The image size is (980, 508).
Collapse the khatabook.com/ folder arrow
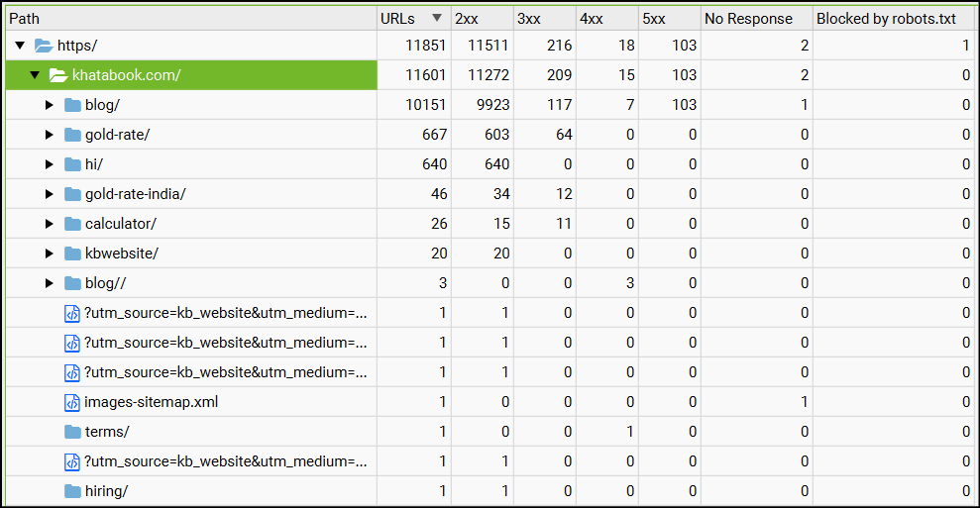pyautogui.click(x=34, y=75)
